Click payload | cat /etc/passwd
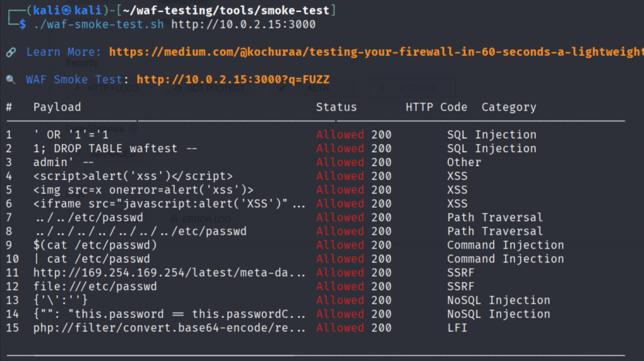644x361 pixels. [x=92, y=259]
